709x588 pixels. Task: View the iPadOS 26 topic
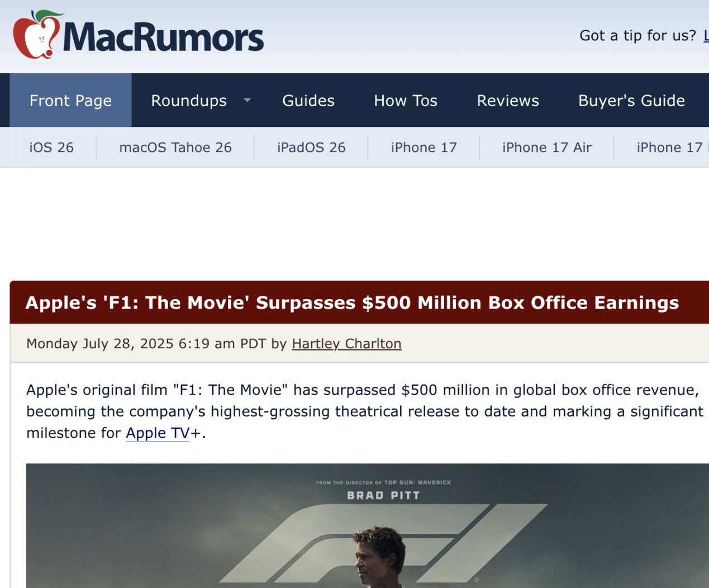click(x=311, y=148)
